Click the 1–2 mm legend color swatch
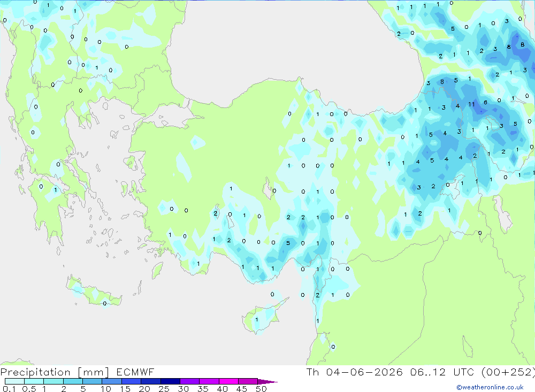Screen dimensions: 535x392 pos(53,381)
